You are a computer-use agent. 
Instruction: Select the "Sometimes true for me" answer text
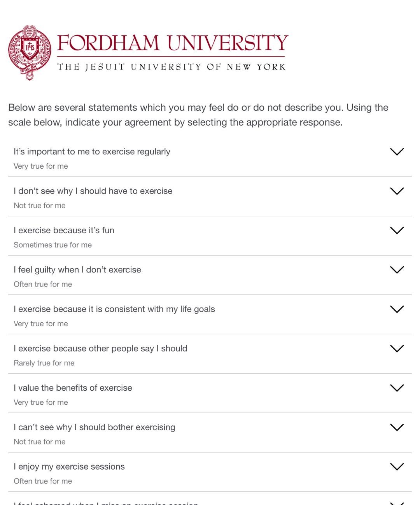coord(52,245)
